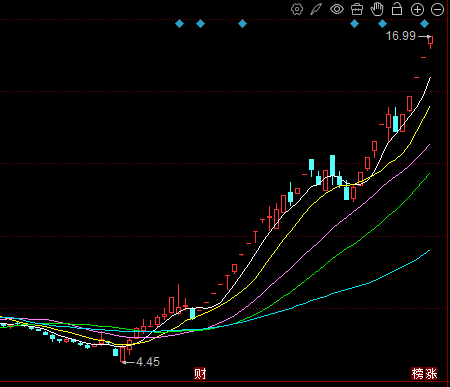Click the third blue diamond marker
This screenshot has width=450, height=387.
coord(242,24)
